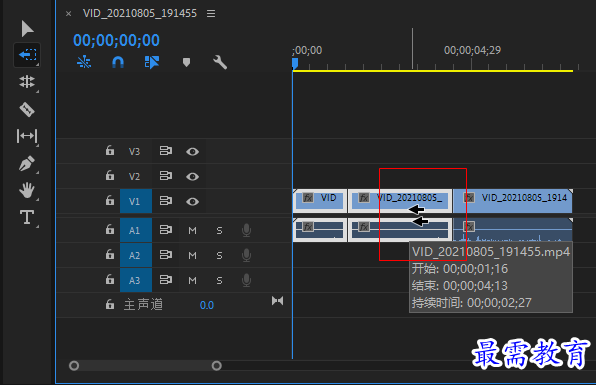The width and height of the screenshot is (596, 385).
Task: Select the VID_20210805_191455 sequence tab
Action: pos(140,13)
